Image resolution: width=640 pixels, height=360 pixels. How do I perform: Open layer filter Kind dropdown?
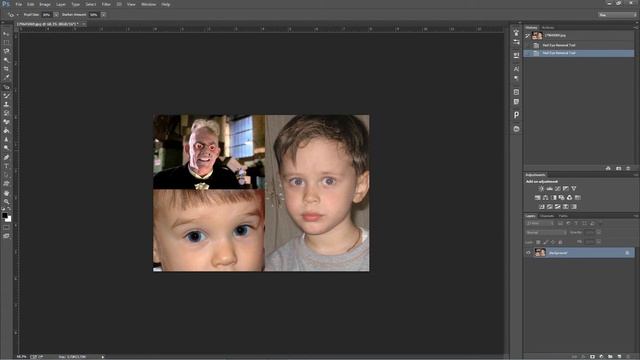point(540,223)
